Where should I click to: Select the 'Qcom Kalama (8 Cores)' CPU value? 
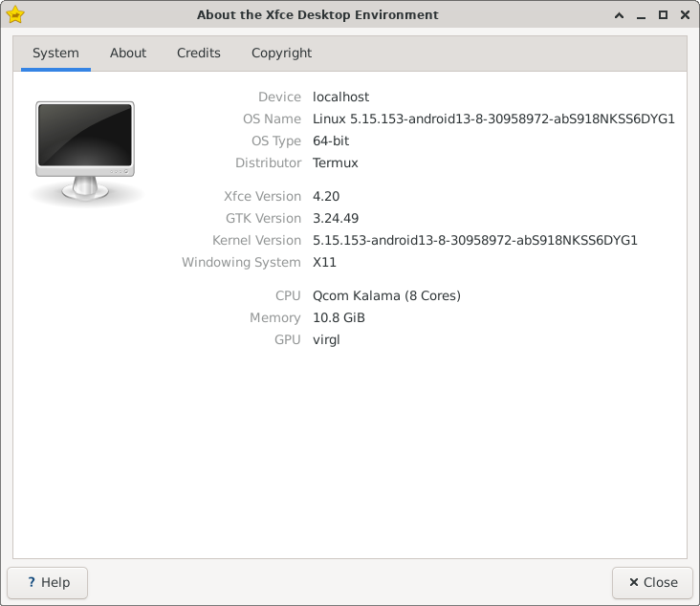386,296
